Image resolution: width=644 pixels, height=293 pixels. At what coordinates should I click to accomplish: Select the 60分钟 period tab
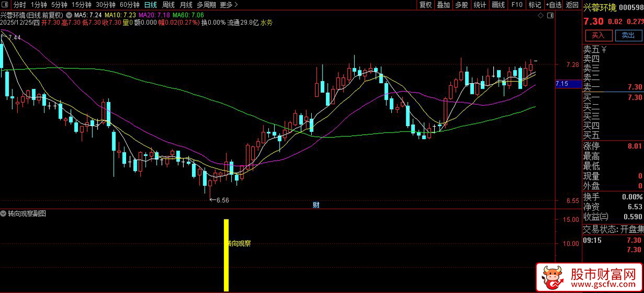(x=129, y=5)
